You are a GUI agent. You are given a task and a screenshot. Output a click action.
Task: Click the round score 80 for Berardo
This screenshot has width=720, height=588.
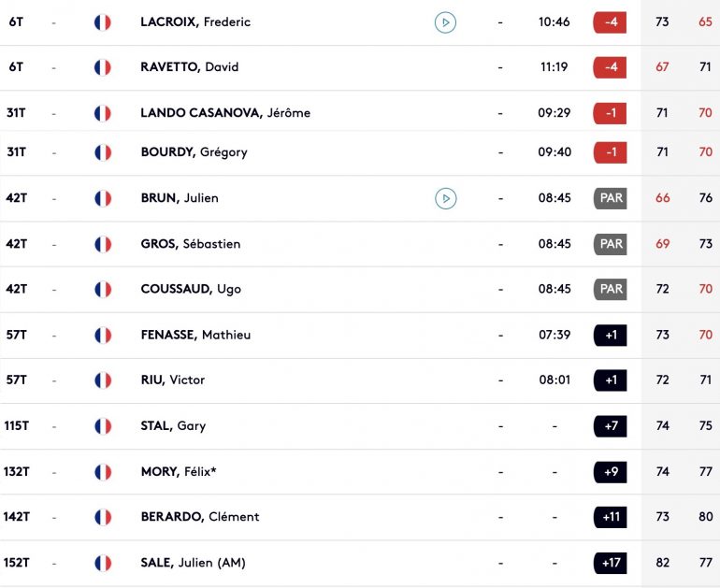(x=705, y=517)
